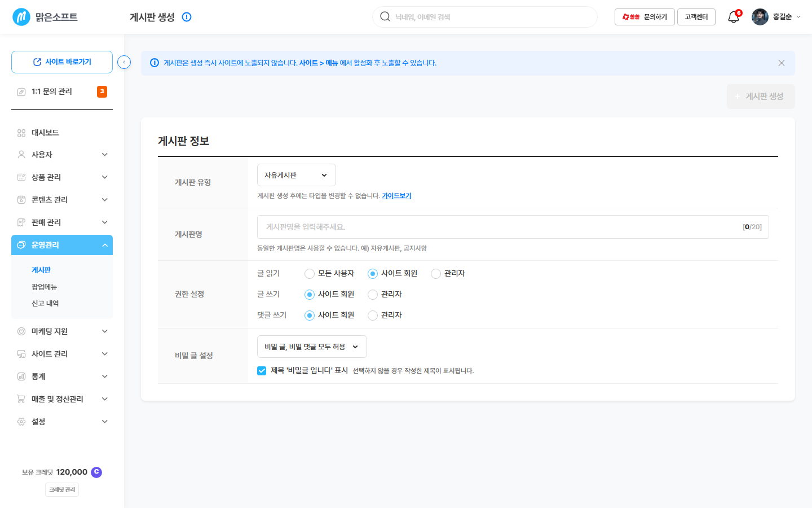The image size is (812, 508).
Task: Go to 대시보드 in the sidebar
Action: [45, 133]
